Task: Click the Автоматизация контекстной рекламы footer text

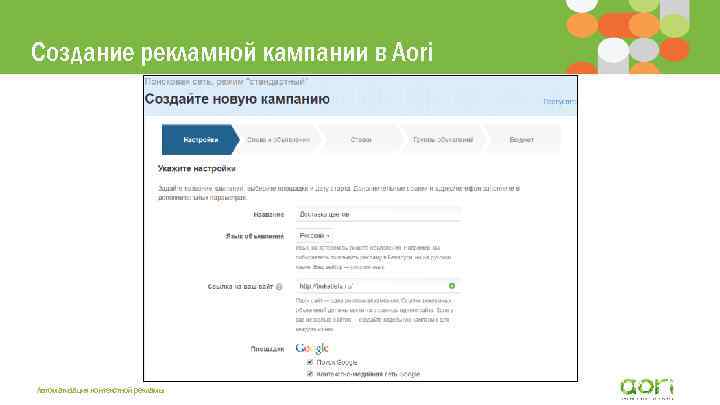Action: pos(101,391)
